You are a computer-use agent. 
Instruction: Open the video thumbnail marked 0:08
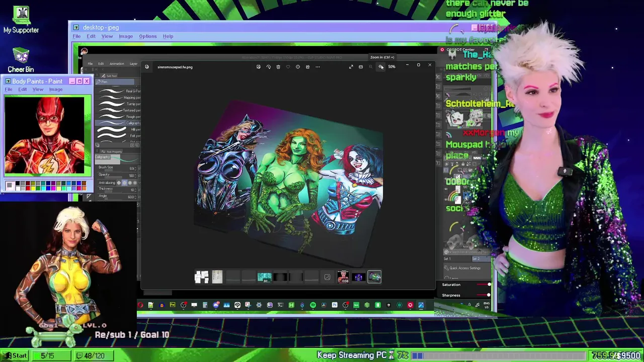[343, 277]
